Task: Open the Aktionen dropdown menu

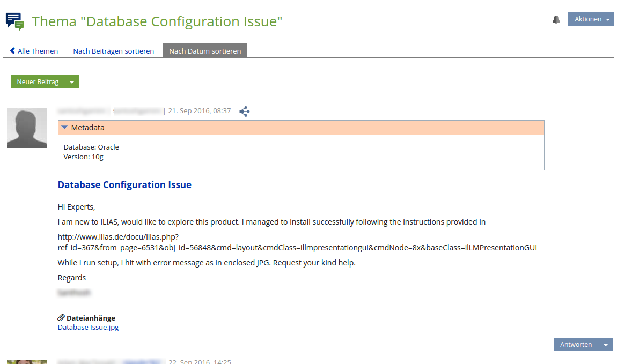Action: 591,19
